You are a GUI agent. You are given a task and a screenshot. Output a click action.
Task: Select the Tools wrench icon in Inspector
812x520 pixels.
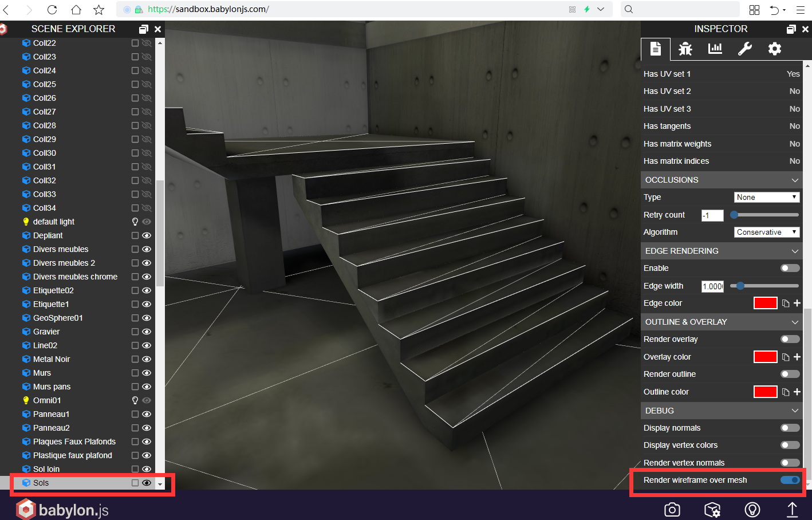pyautogui.click(x=744, y=49)
